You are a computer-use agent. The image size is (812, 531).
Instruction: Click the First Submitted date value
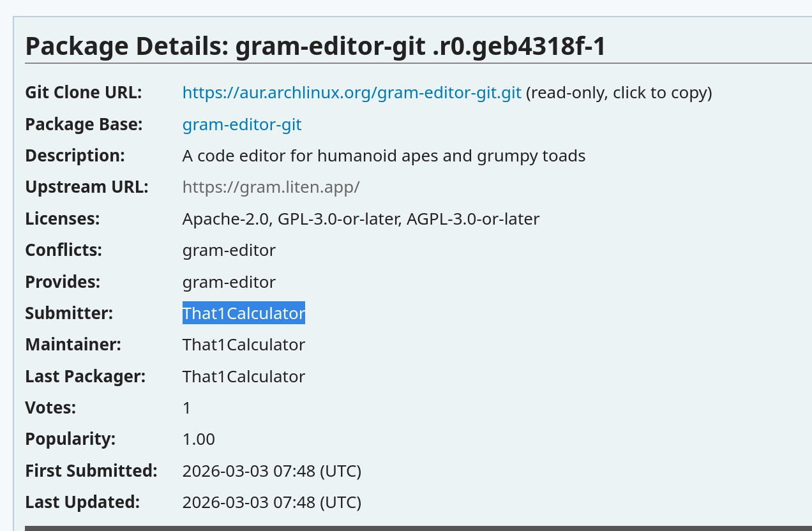271,471
